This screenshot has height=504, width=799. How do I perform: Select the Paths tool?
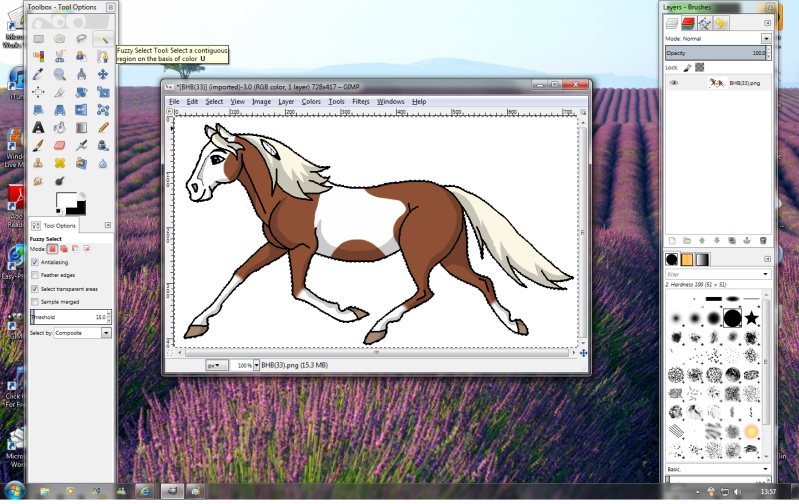(103, 57)
